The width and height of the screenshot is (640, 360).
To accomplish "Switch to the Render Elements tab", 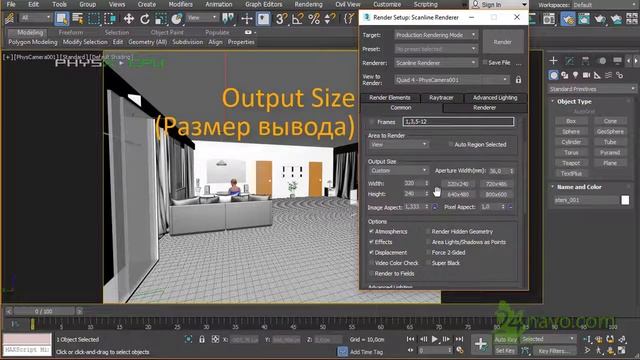I will (x=390, y=98).
